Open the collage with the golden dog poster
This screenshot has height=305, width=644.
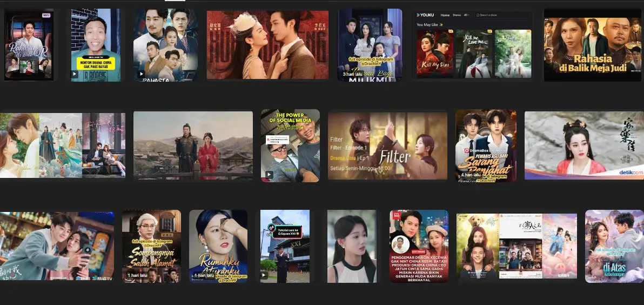(516, 246)
